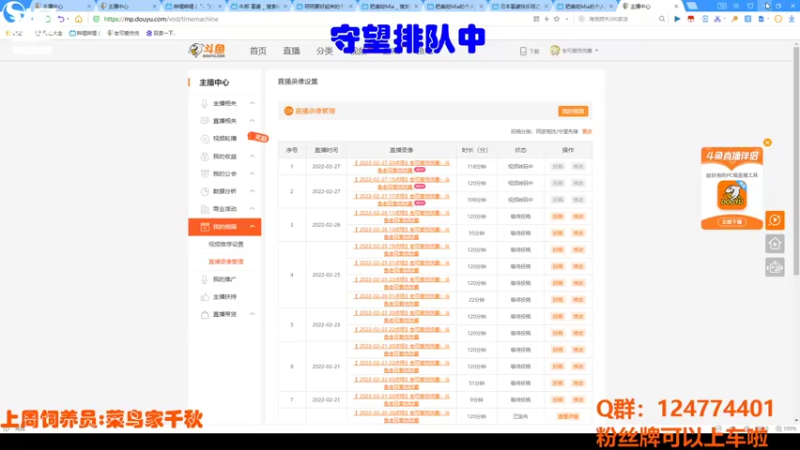Click the bag icon beside 直播带货
This screenshot has width=800, height=450.
tap(204, 315)
